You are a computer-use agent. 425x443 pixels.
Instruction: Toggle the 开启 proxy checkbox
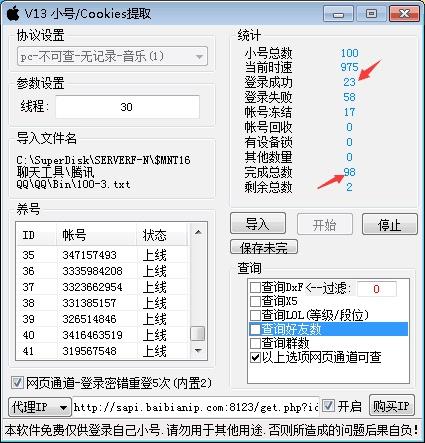tap(329, 406)
